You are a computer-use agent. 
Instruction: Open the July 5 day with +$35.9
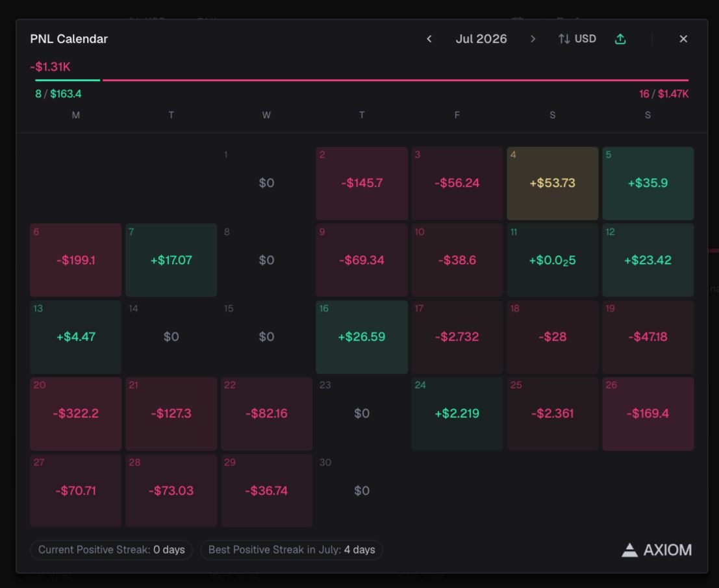tap(648, 183)
